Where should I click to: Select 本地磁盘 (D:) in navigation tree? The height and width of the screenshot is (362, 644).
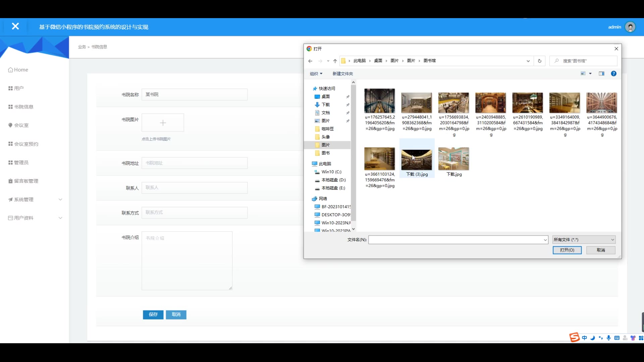click(333, 180)
